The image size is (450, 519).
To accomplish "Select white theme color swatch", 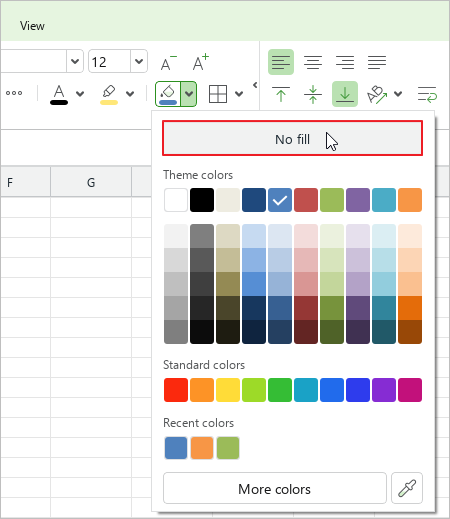I will click(x=176, y=200).
